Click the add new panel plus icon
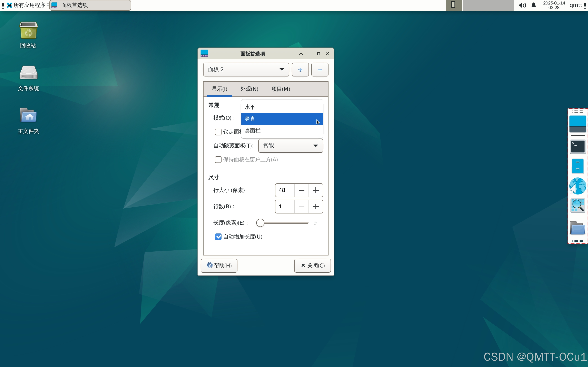Screen dimensions: 588x367 coord(300,70)
